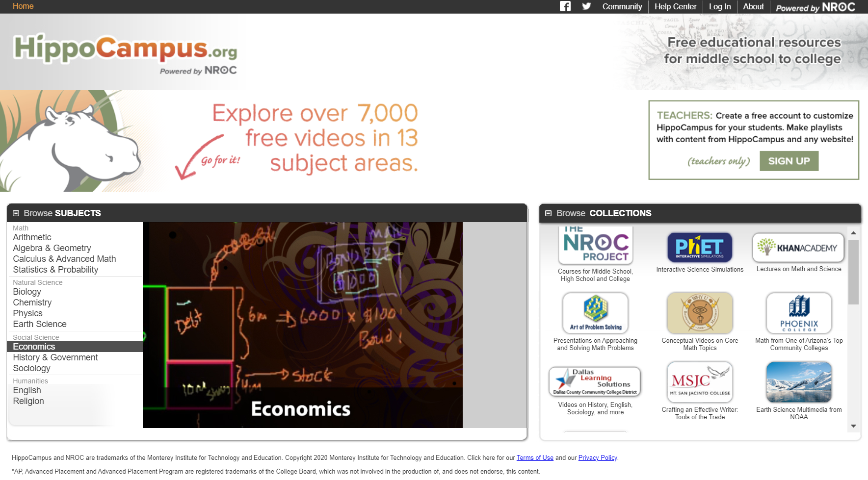Select the highlighted Economics subject

[75, 347]
